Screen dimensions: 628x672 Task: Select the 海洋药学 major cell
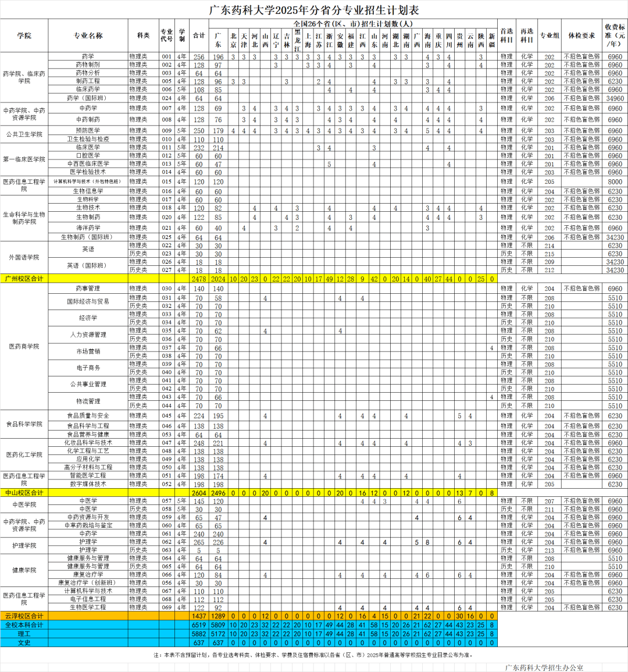tap(88, 227)
